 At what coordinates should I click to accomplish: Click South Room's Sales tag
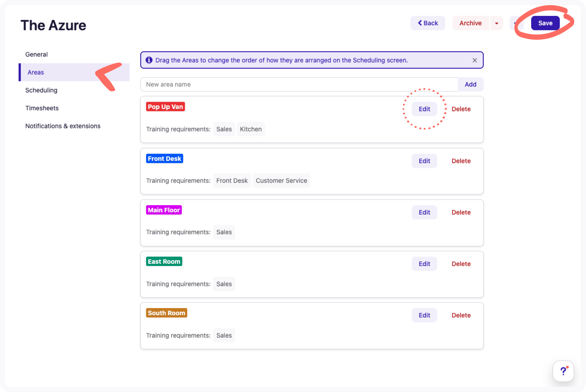[x=224, y=336]
